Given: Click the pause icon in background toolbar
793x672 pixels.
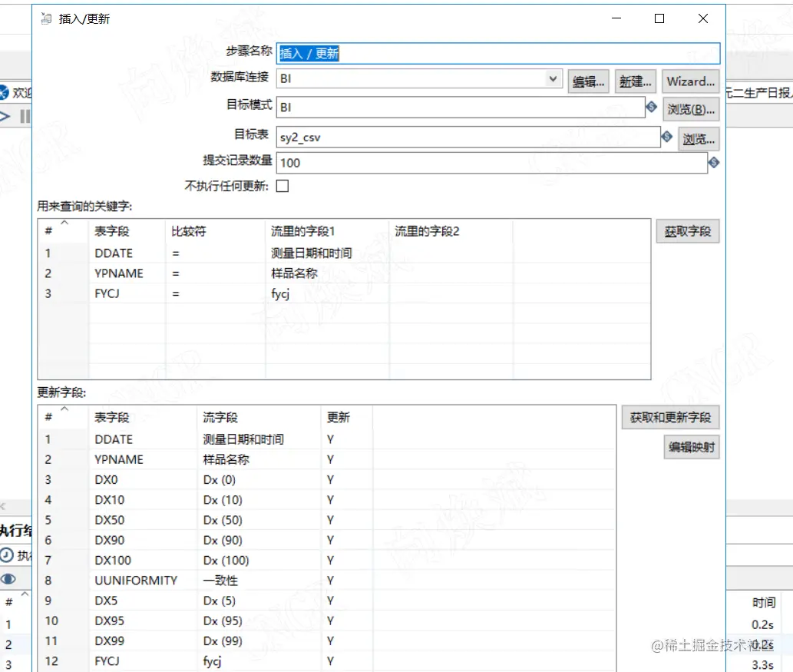Looking at the screenshot, I should coord(25,117).
